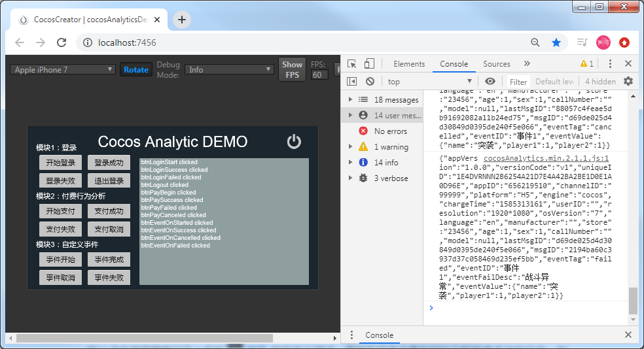Viewport: 644px width, 349px height.
Task: Expand the 1 warning group
Action: pyautogui.click(x=350, y=146)
